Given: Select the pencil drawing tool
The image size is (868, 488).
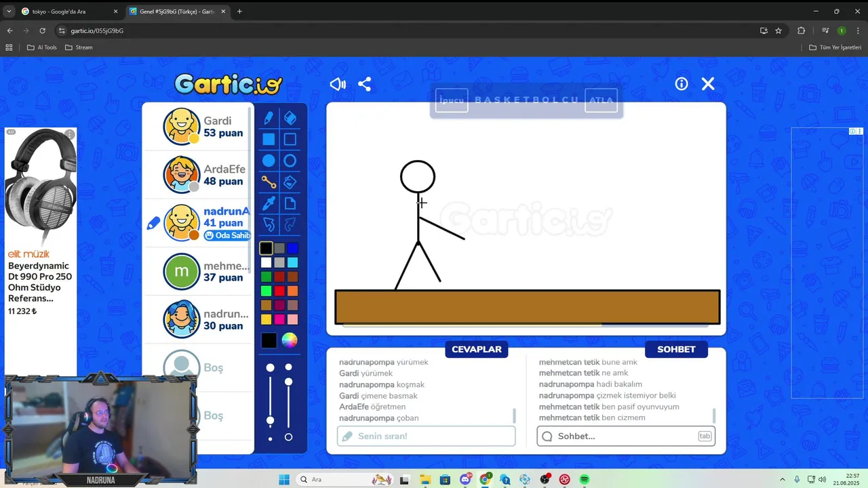Looking at the screenshot, I should click(269, 119).
